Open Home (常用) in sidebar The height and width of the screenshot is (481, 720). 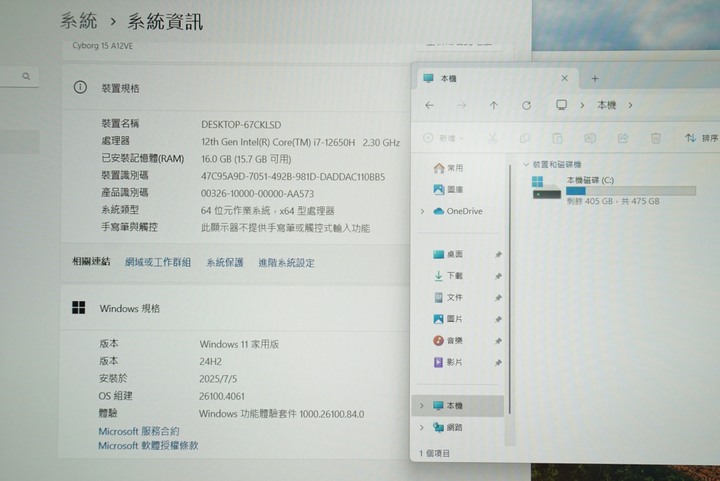448,168
